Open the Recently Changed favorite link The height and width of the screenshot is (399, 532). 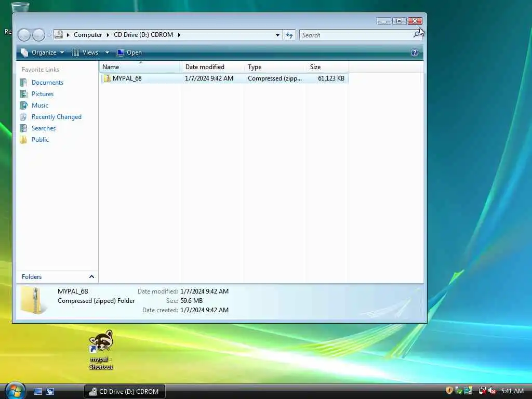(x=56, y=117)
